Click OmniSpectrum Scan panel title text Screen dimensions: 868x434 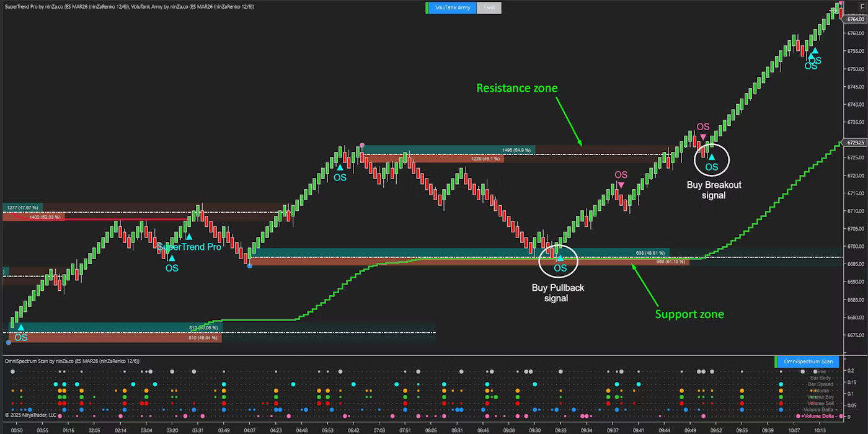point(71,361)
